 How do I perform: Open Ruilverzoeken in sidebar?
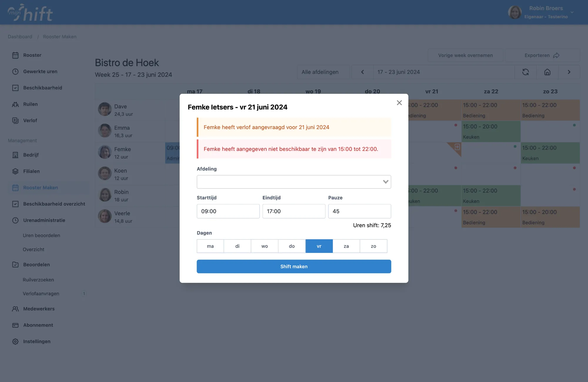(x=38, y=280)
